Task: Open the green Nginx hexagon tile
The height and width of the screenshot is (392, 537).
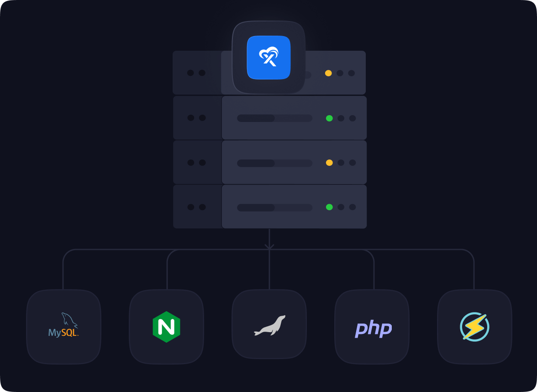Action: (x=166, y=327)
